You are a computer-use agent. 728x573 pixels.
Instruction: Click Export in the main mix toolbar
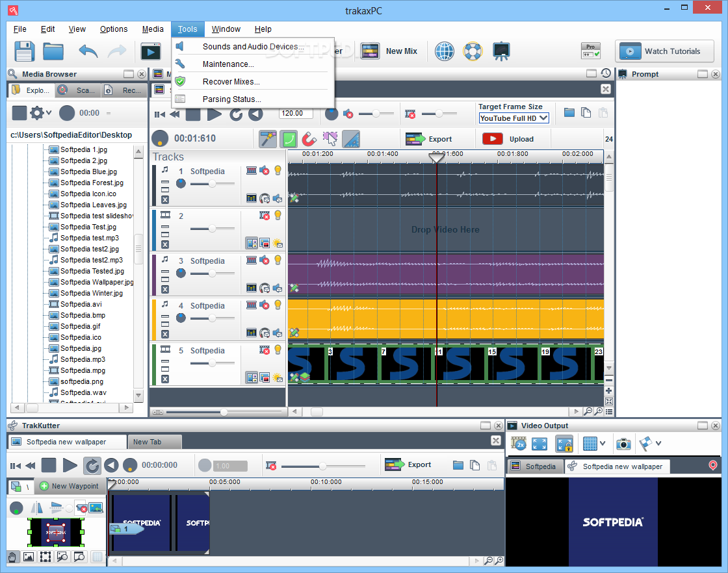click(428, 139)
